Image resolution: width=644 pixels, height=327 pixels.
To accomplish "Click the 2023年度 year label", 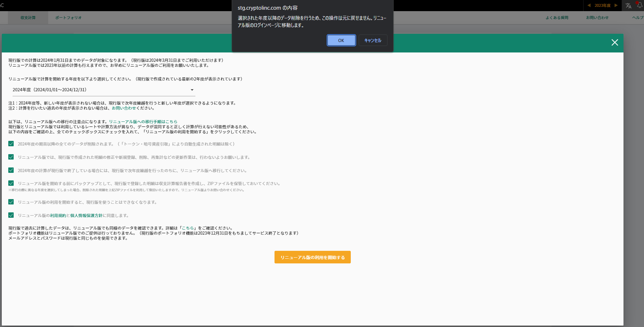I will tap(603, 5).
